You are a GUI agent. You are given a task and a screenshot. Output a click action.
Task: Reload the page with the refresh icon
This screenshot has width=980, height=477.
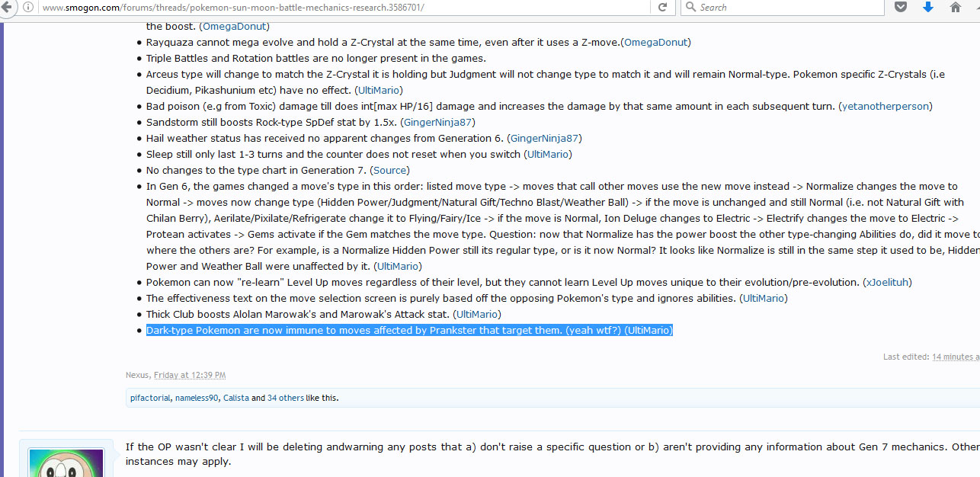(x=662, y=7)
